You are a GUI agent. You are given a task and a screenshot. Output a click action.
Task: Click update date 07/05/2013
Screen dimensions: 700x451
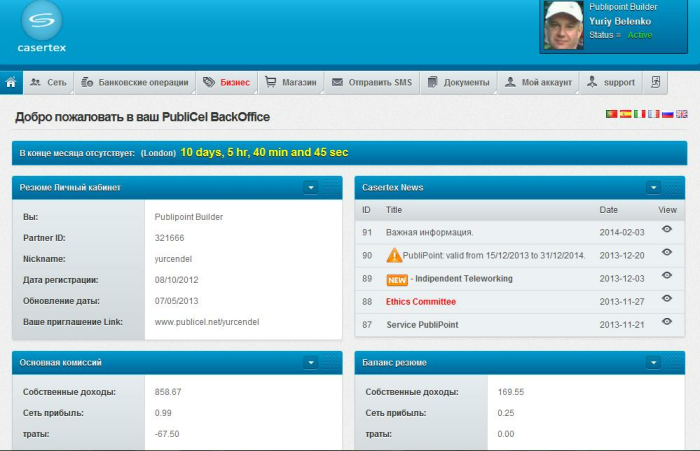(x=176, y=301)
